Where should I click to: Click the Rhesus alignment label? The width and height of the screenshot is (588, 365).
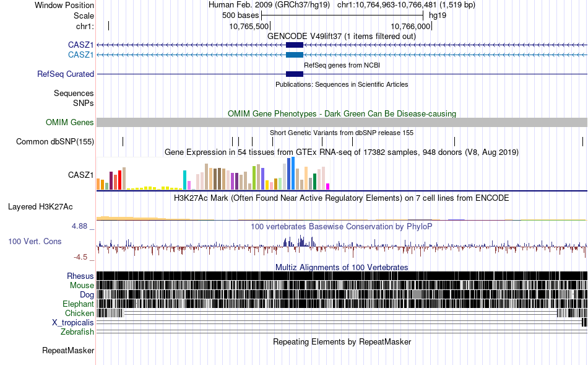click(x=80, y=276)
